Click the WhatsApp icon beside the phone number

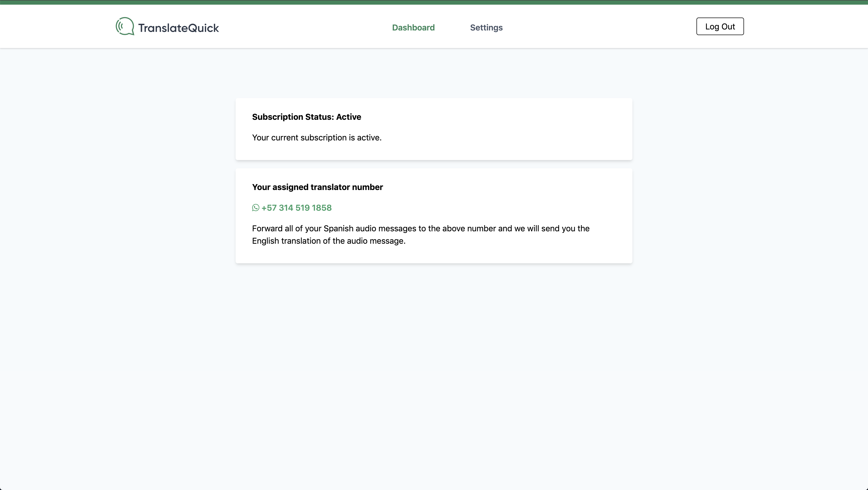[x=255, y=208]
